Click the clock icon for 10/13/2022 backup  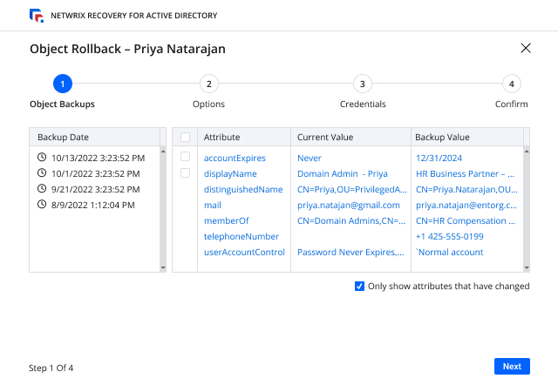click(42, 157)
